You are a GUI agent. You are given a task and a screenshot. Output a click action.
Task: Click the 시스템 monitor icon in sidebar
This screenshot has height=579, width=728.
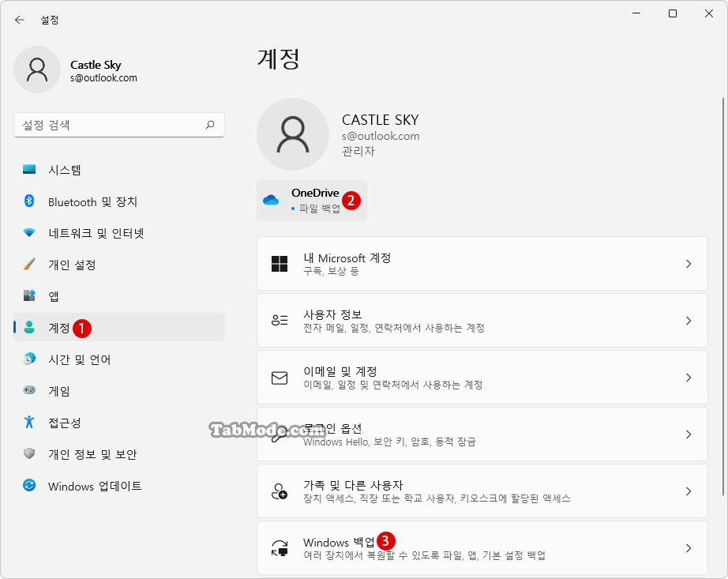pyautogui.click(x=29, y=169)
